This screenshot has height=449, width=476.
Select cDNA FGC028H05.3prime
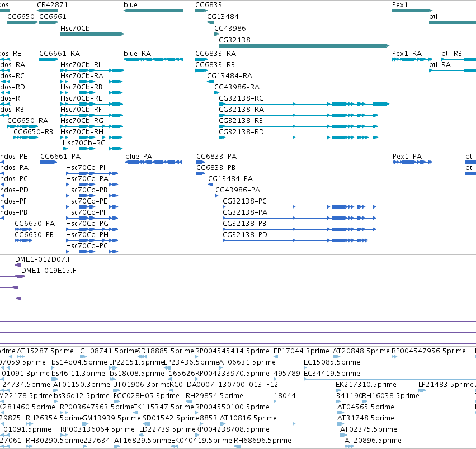point(147,396)
